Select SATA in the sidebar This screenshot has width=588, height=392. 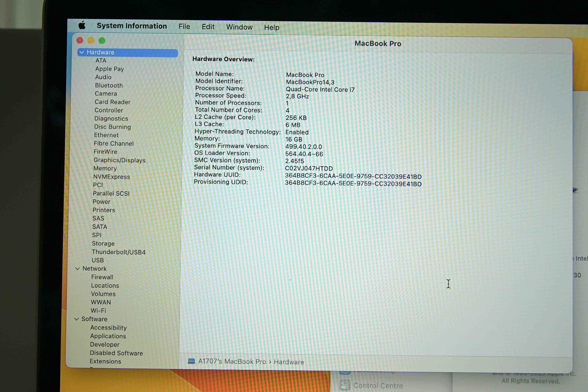(x=100, y=227)
